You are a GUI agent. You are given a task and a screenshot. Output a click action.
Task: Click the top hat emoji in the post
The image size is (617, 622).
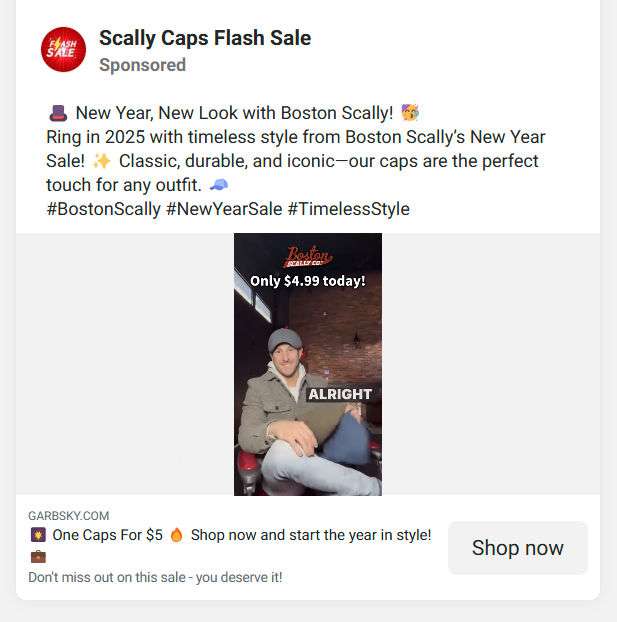[x=57, y=113]
